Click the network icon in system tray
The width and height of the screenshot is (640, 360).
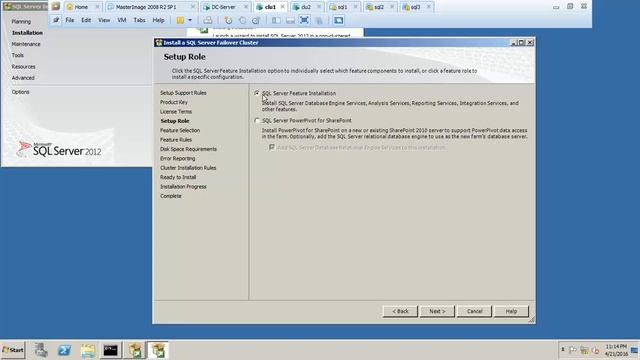tap(584, 350)
